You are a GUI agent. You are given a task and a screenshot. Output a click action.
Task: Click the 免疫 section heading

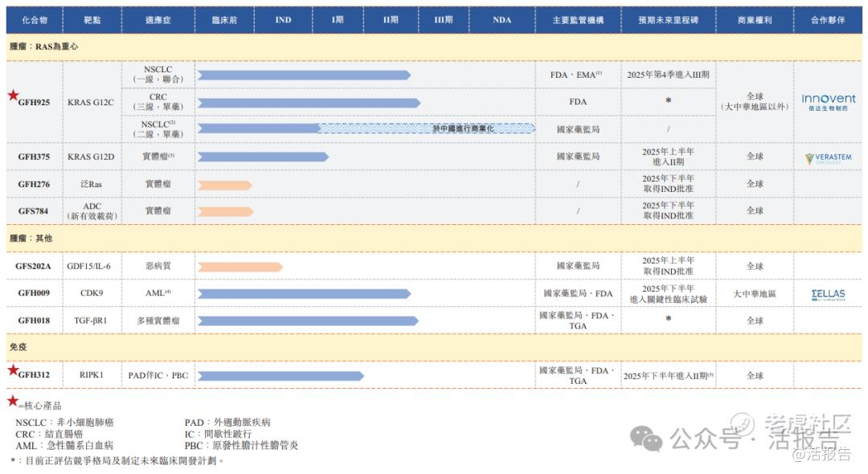click(18, 347)
